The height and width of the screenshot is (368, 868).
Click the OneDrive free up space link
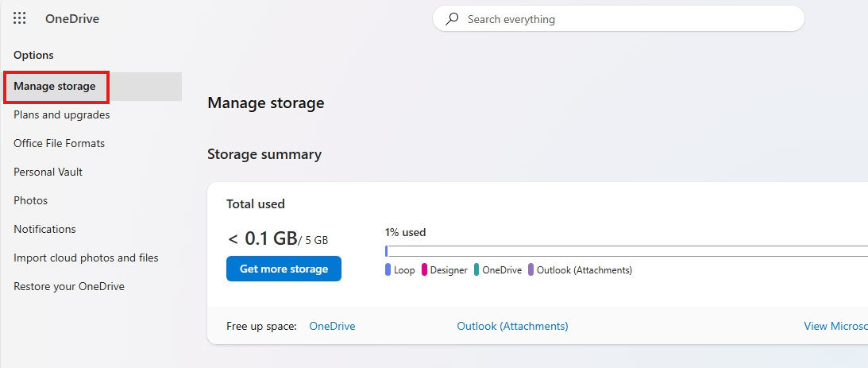332,326
